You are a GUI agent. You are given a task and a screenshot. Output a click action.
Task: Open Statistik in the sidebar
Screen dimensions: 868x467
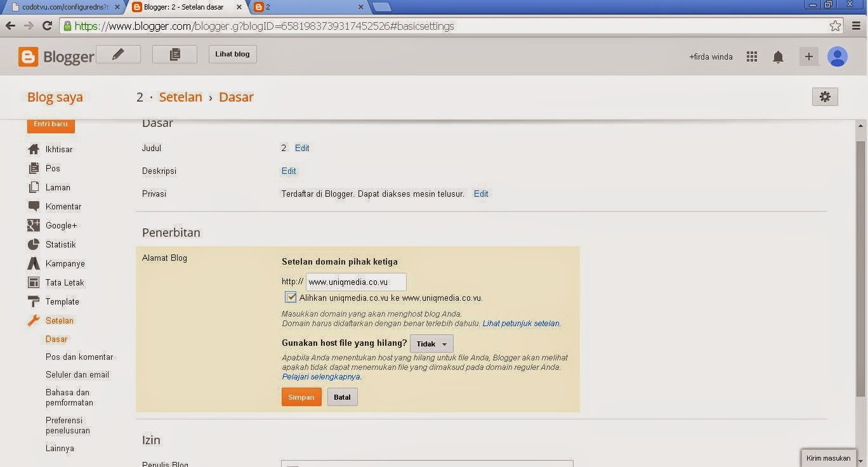click(61, 244)
